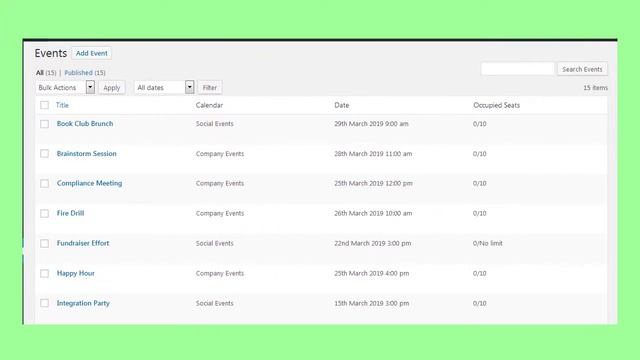Click the Search Events button
Screen dimensions: 640x360
point(582,69)
